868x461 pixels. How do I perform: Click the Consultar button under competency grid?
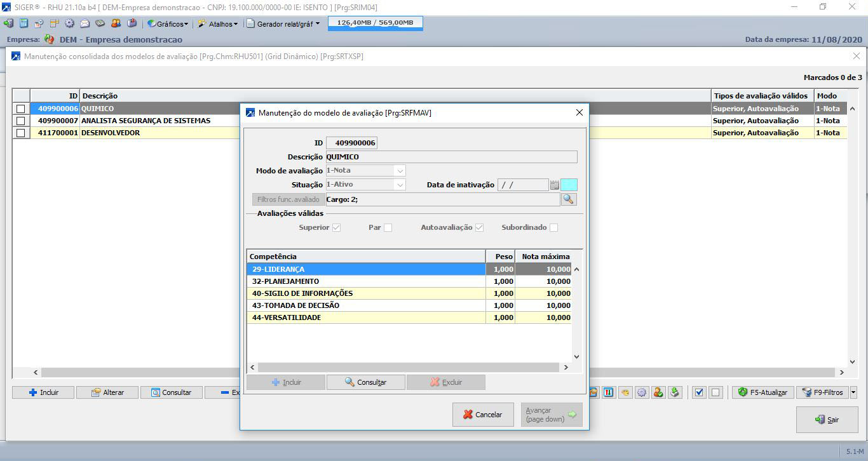coord(365,382)
